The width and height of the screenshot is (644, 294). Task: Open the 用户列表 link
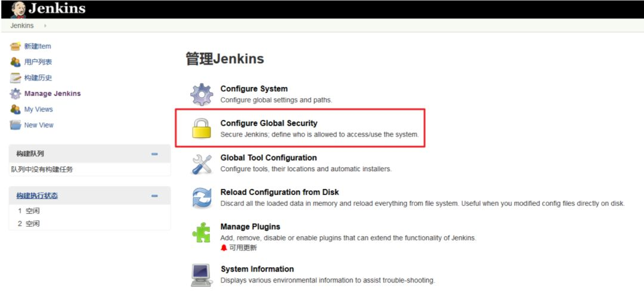click(38, 62)
